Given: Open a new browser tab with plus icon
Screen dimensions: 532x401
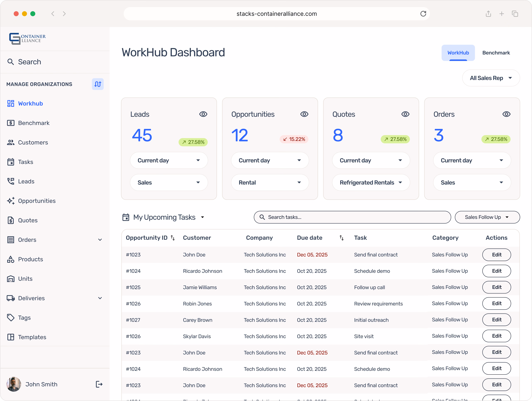Looking at the screenshot, I should (x=502, y=14).
